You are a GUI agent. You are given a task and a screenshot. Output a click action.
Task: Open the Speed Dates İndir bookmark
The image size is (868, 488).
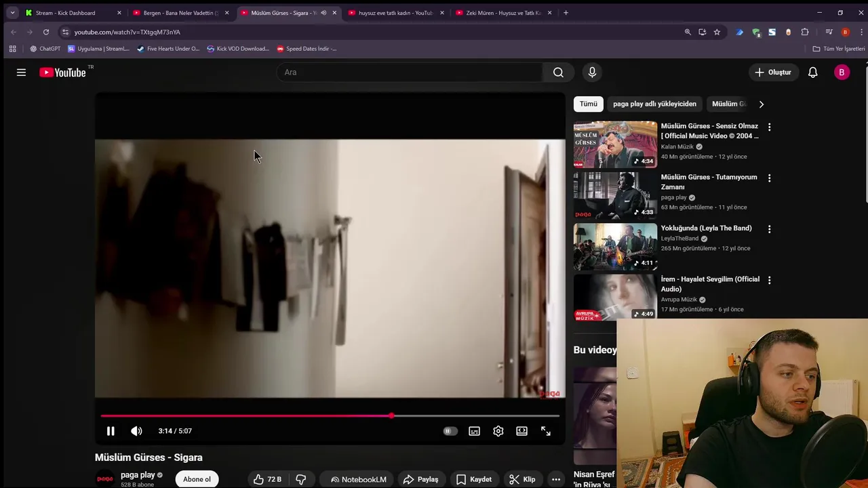(x=307, y=49)
